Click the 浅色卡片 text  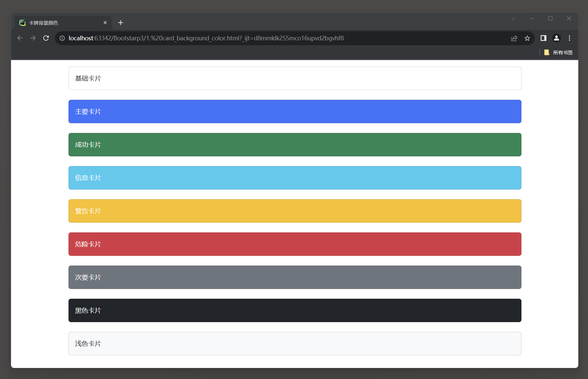tap(88, 344)
